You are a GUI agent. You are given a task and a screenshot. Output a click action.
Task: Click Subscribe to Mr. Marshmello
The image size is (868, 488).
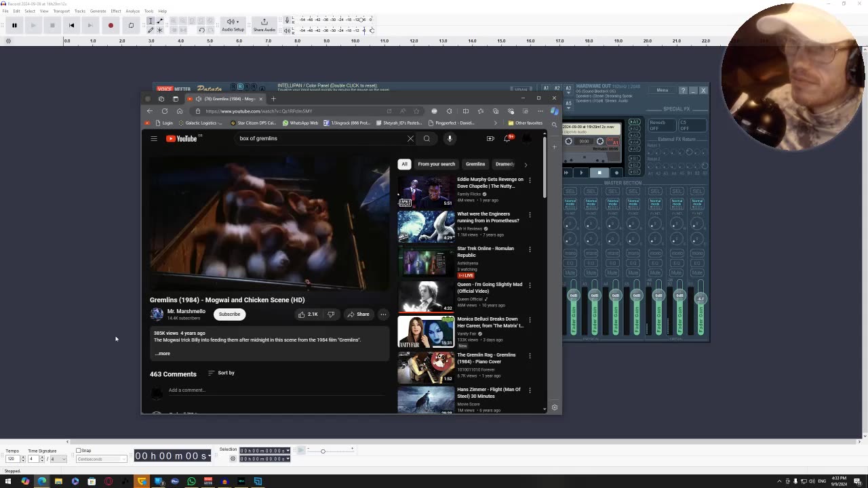coord(229,314)
